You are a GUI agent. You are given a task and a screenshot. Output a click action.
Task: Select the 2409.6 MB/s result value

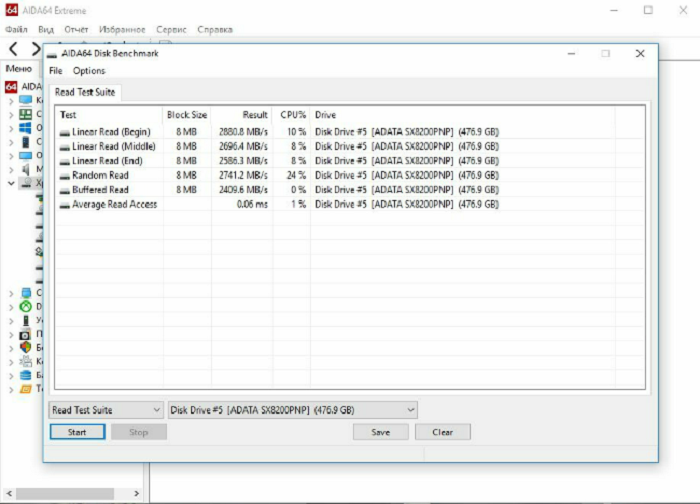click(243, 190)
